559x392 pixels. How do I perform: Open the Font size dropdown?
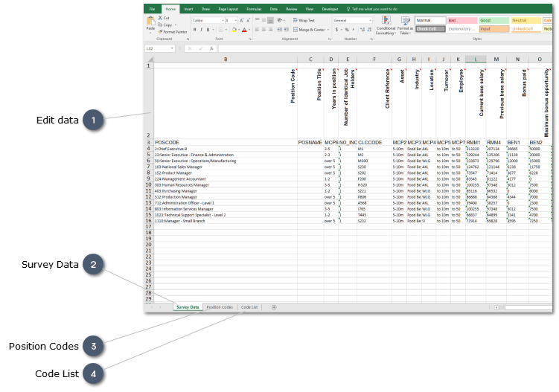click(236, 20)
